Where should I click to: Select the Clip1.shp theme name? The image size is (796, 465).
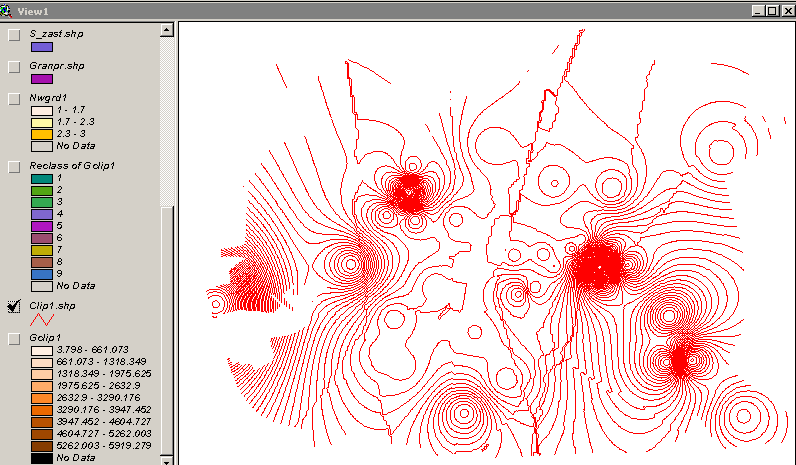pos(52,306)
